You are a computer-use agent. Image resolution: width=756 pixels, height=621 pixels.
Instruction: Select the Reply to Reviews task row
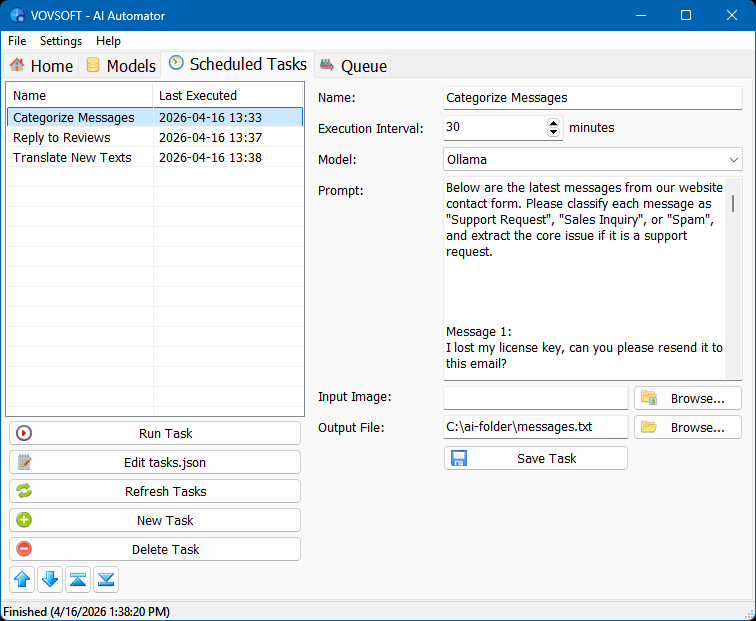(155, 137)
